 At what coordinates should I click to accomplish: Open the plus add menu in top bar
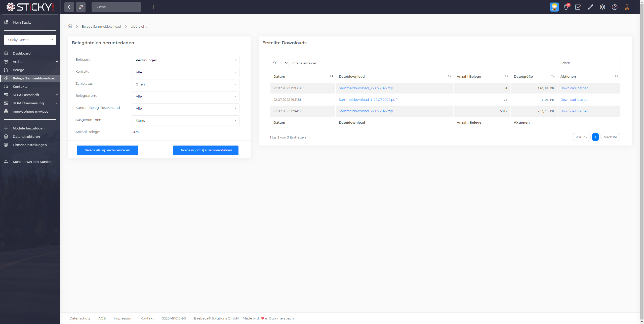[x=153, y=7]
